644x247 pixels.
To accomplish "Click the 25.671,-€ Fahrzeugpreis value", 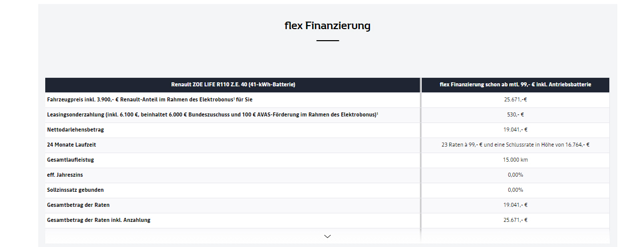I will coord(515,100).
